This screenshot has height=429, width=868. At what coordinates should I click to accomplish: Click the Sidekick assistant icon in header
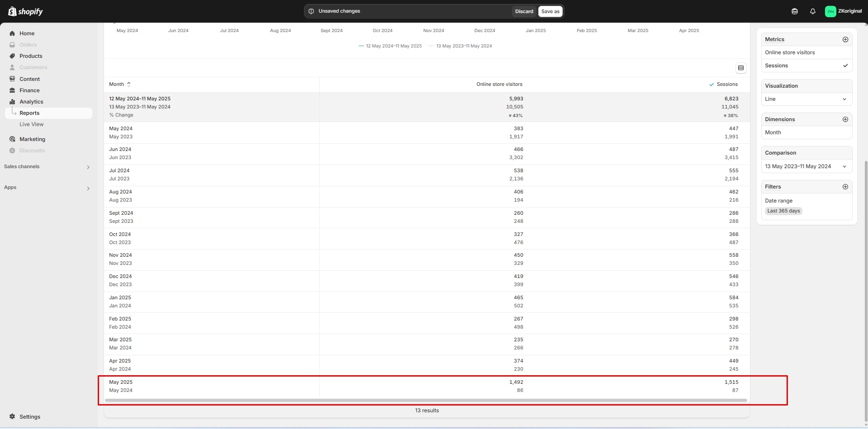pos(794,11)
